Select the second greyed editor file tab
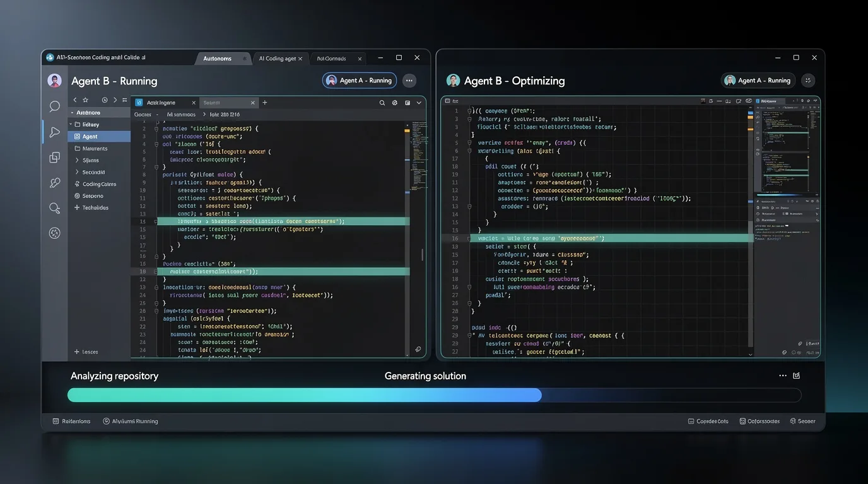The image size is (868, 484). tap(228, 102)
